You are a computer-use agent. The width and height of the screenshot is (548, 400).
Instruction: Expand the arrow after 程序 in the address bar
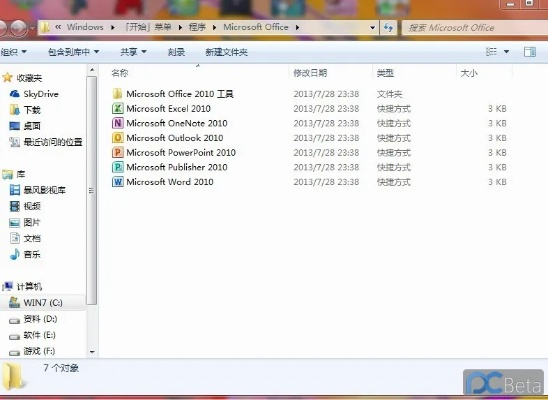[214, 27]
